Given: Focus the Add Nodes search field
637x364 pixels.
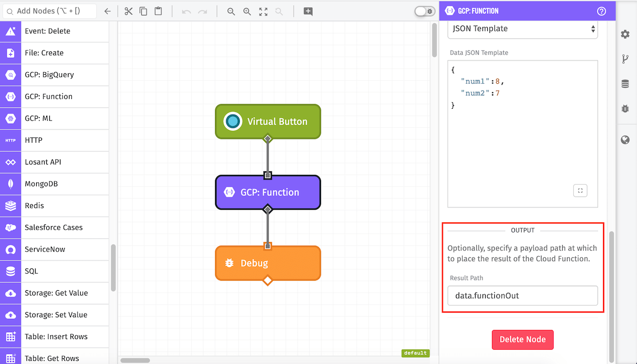Looking at the screenshot, I should (49, 11).
